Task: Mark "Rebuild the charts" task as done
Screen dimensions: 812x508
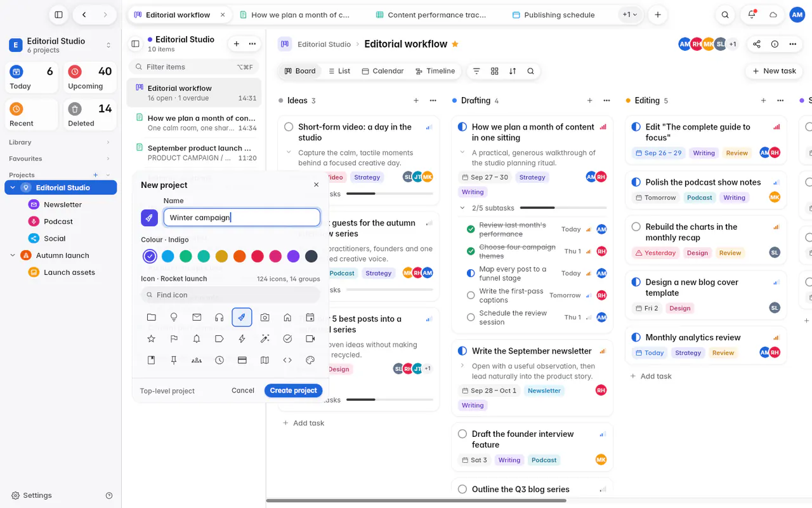Action: [636, 227]
